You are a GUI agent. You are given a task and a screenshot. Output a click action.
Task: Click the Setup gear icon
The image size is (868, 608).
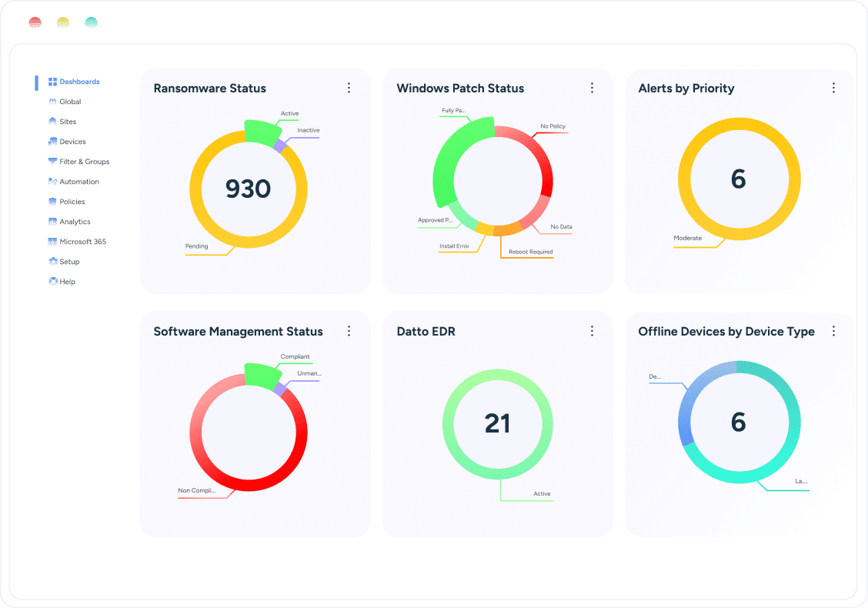(52, 262)
